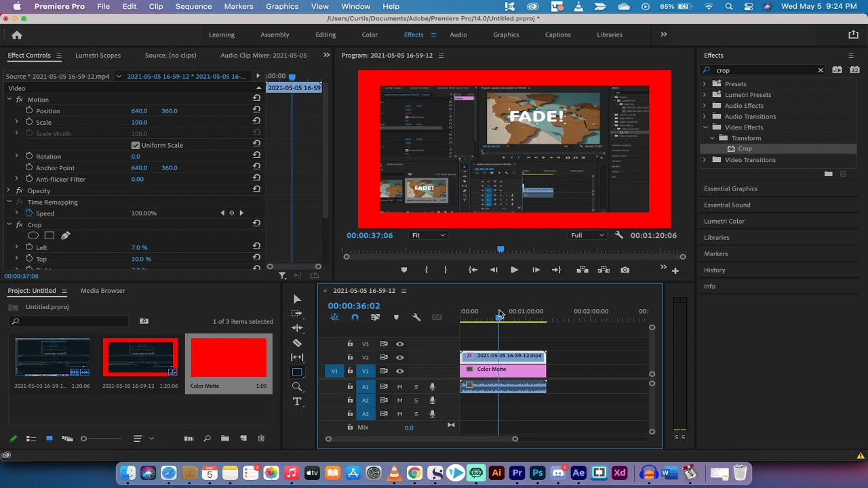Screen dimensions: 868x488
Task: Open the Sequence menu
Action: pos(193,6)
